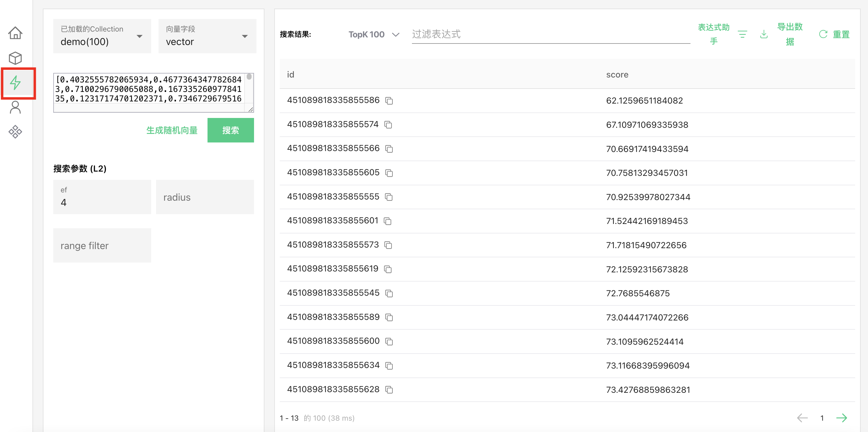The width and height of the screenshot is (868, 432).
Task: Open the collections cube icon in sidebar
Action: (15, 58)
